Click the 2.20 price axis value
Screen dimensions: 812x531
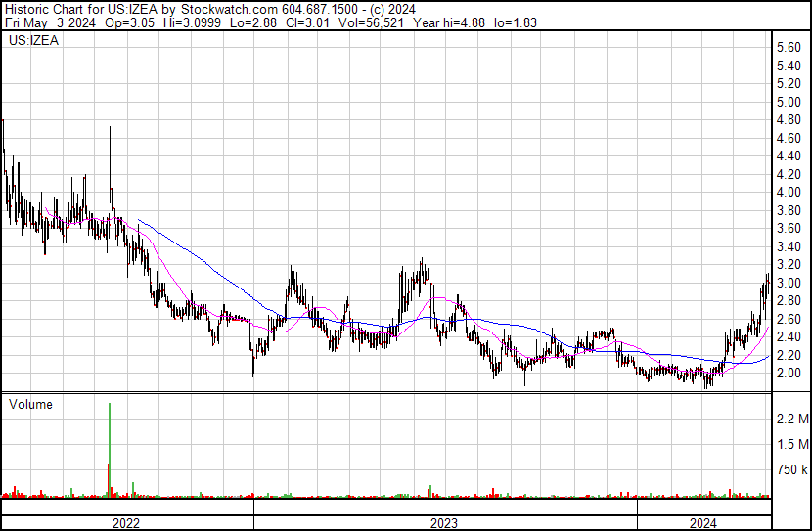click(789, 355)
